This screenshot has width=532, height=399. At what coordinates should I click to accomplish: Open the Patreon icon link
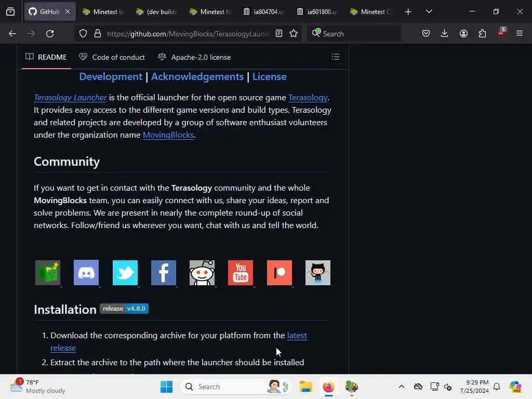point(279,272)
